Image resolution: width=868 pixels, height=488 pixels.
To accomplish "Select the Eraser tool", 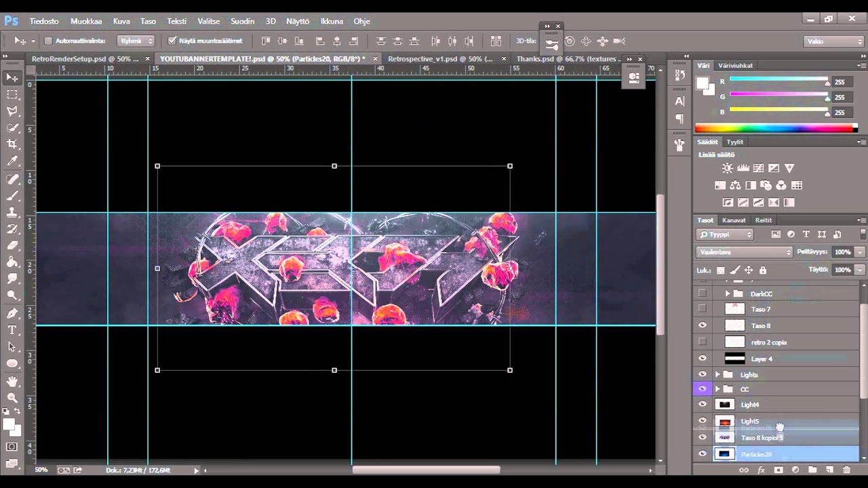I will (12, 245).
